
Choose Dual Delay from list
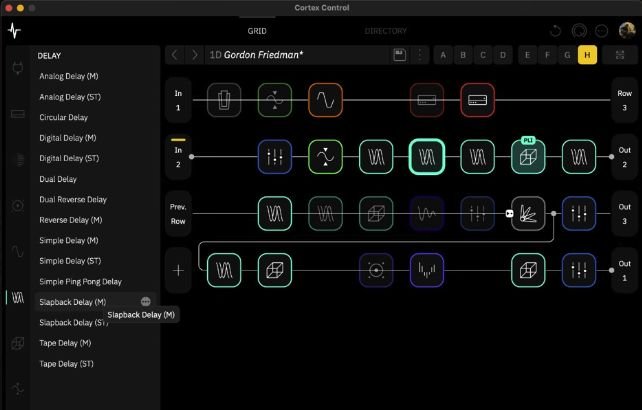58,179
